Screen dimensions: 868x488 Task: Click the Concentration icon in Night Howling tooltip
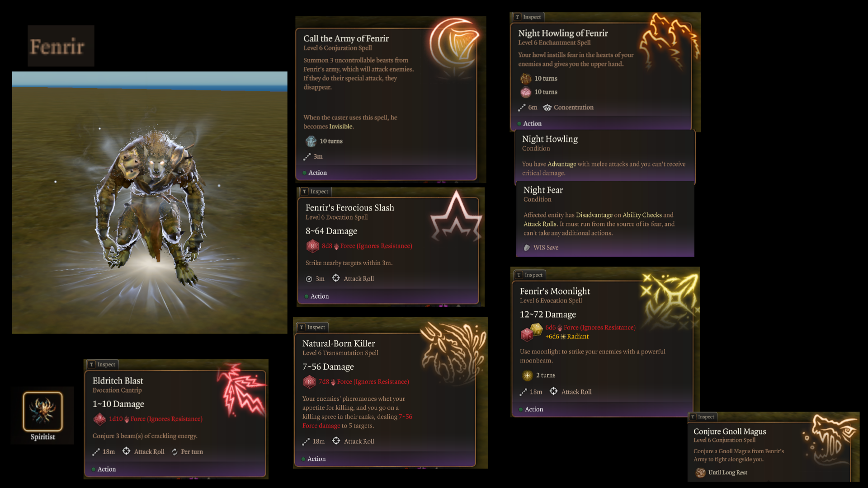coord(547,108)
